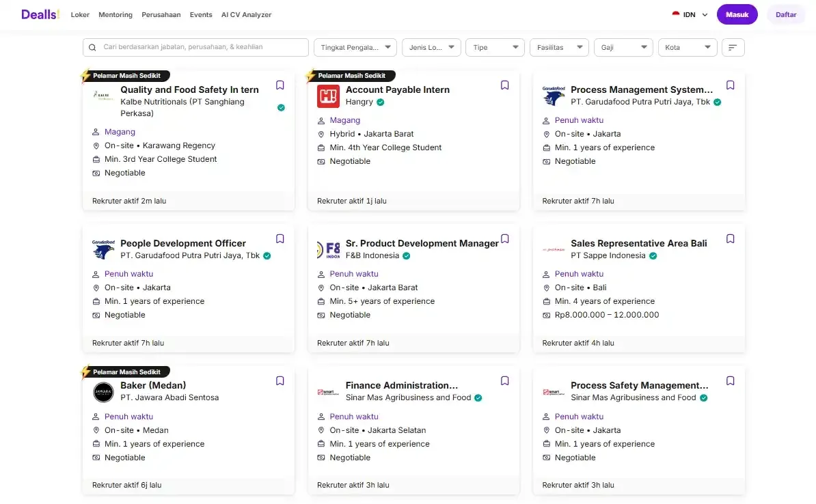This screenshot has width=816, height=504.
Task: Click the sort icon beside the Kota filter
Action: (x=733, y=47)
